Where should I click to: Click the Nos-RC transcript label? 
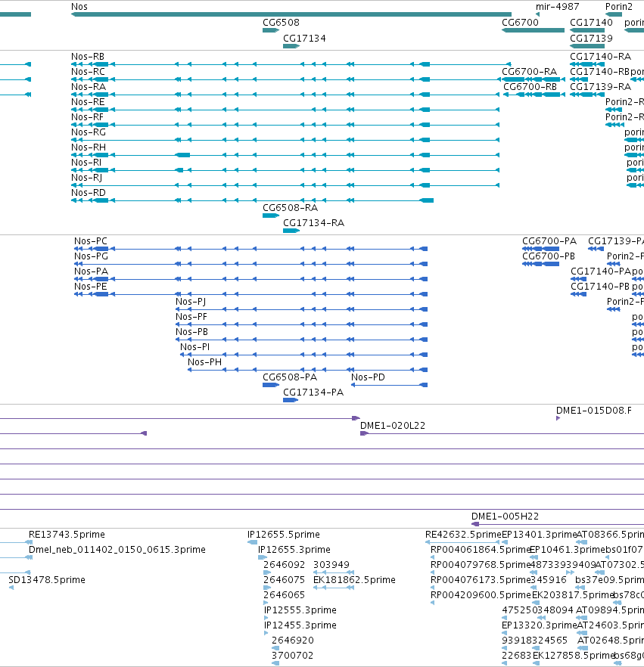[88, 71]
